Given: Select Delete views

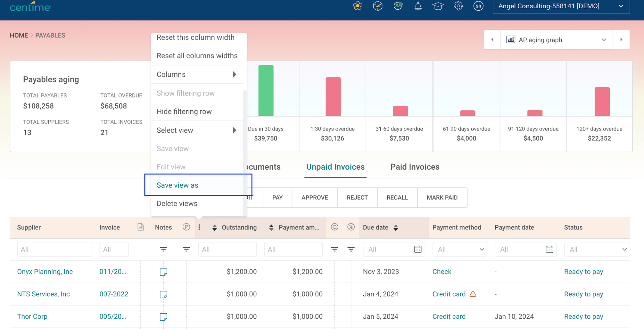Looking at the screenshot, I should point(197,204).
